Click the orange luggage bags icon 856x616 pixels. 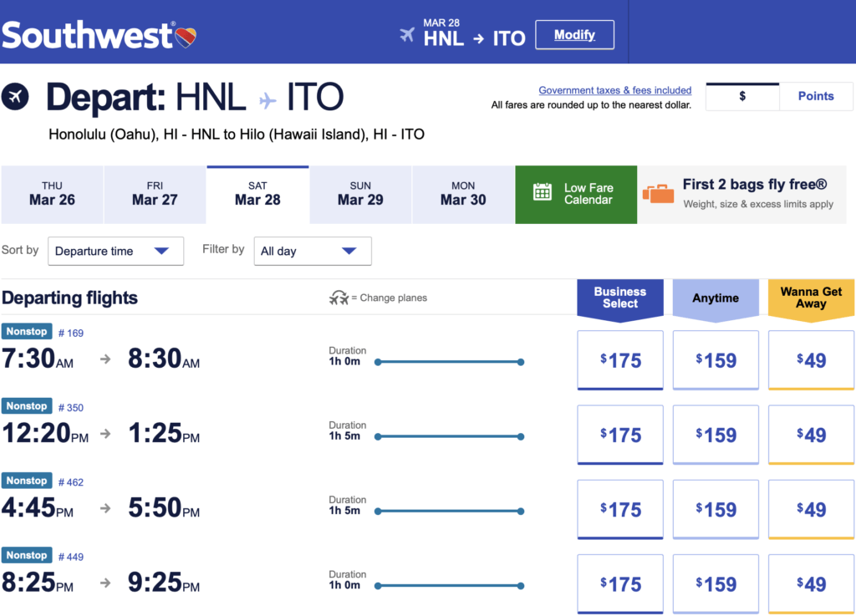click(x=659, y=194)
